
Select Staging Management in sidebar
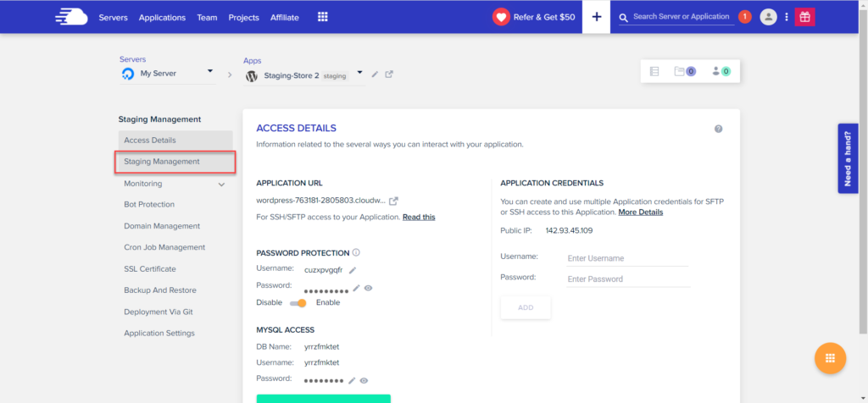[175, 162]
